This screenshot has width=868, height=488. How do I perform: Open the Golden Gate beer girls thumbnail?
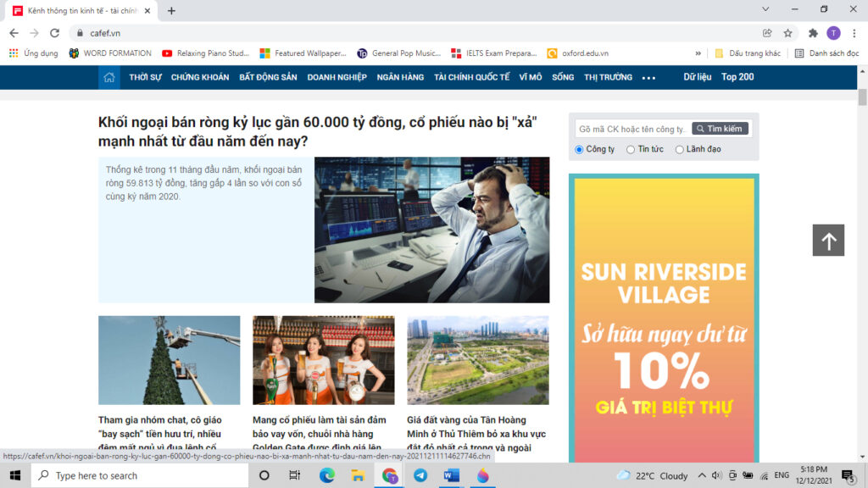(x=323, y=360)
